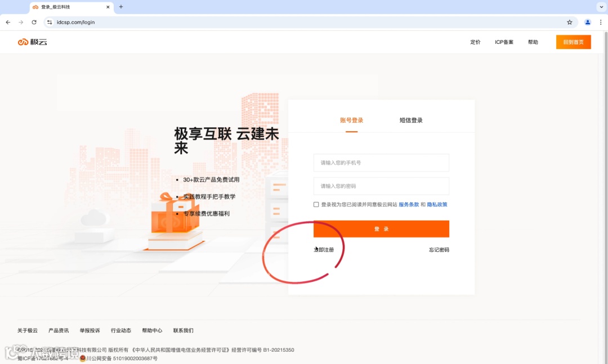Click the police badge icon beside 川公网安备
This screenshot has height=364, width=608.
coord(82,358)
